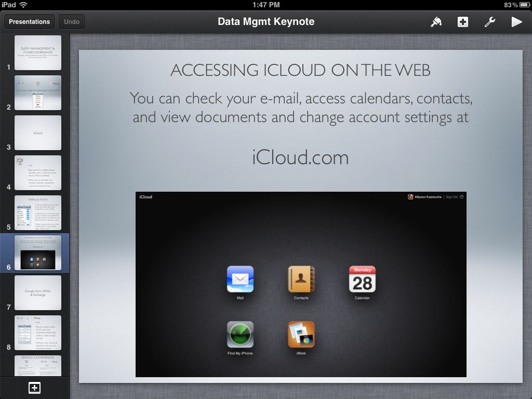Add a new slide with the bottom plus button
The width and height of the screenshot is (532, 399).
(34, 388)
